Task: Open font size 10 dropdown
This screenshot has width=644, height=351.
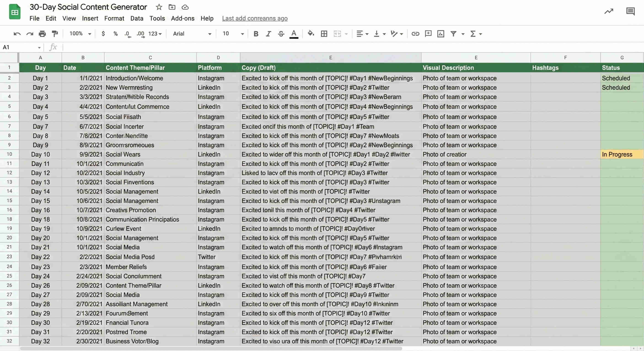Action: [233, 34]
